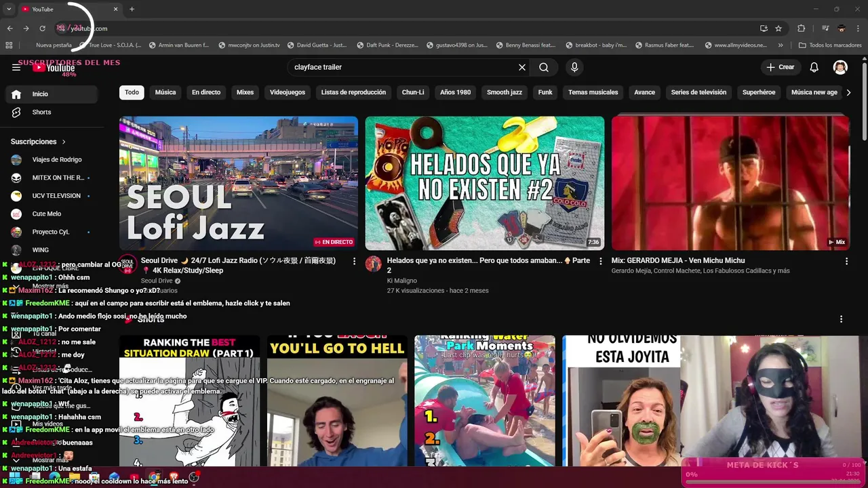Image resolution: width=868 pixels, height=488 pixels.
Task: Open No Olvidemos Esta Joyita short
Action: (621, 401)
